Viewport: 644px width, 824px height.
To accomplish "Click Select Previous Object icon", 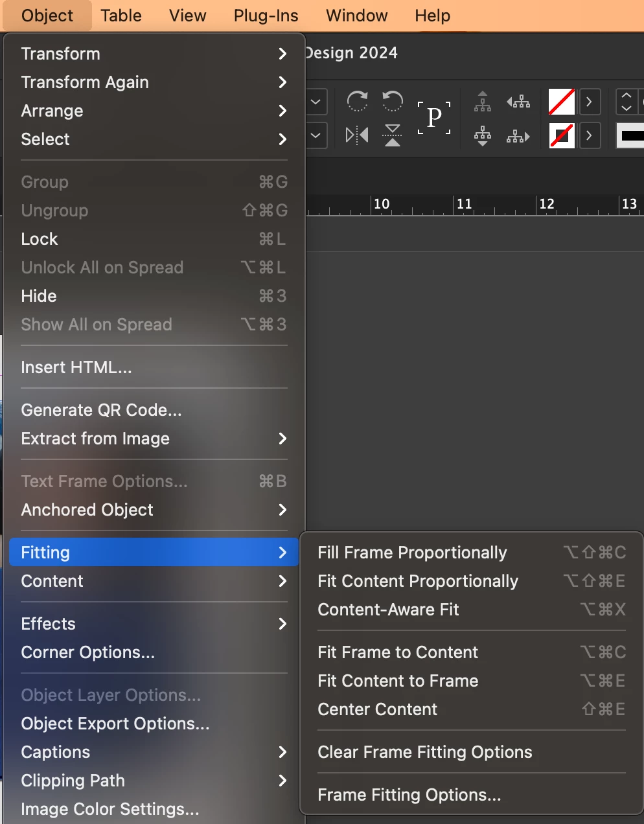I will click(518, 102).
